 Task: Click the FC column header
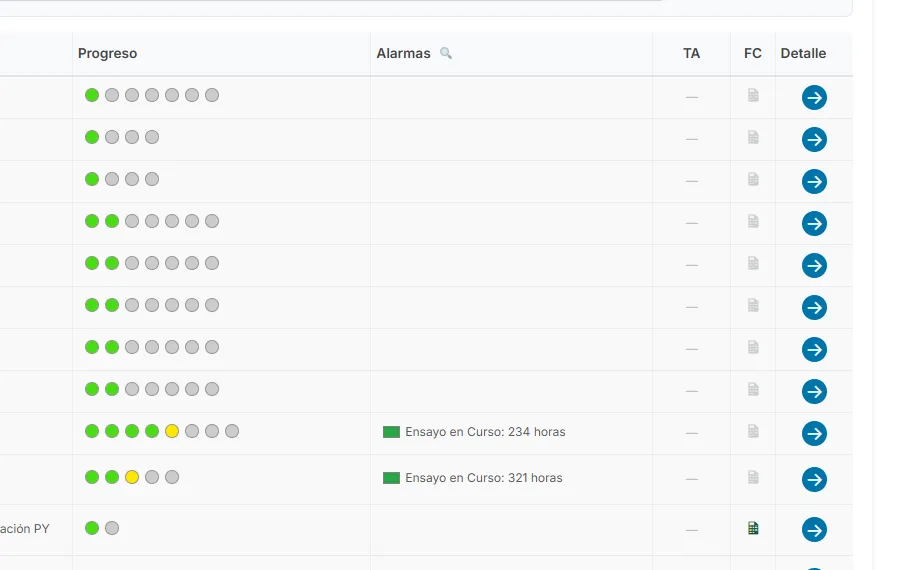pyautogui.click(x=753, y=53)
